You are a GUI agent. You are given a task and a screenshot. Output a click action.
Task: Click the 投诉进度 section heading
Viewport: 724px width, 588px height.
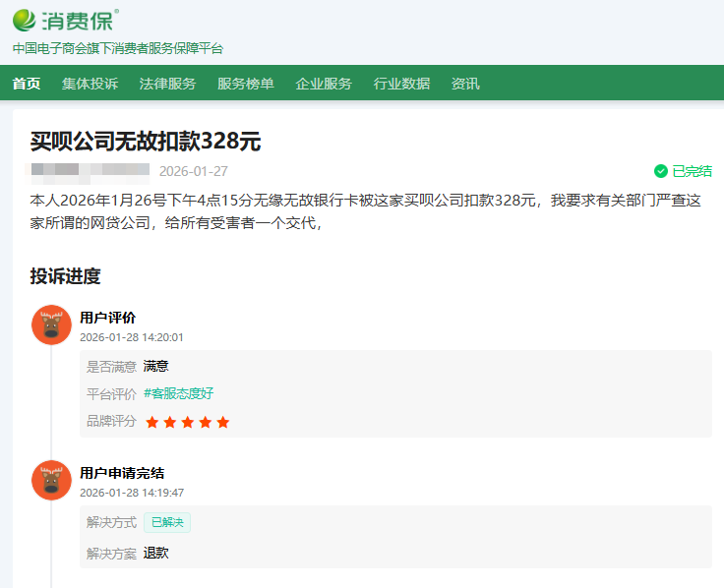(65, 276)
